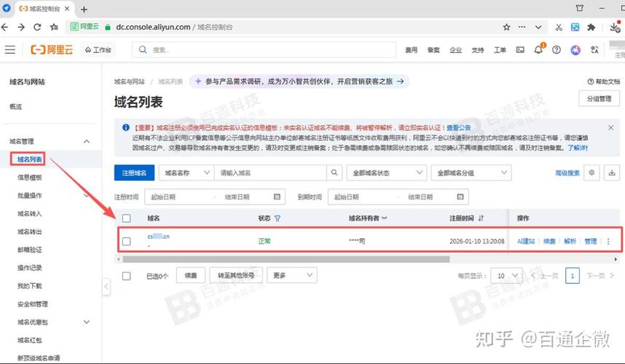Viewport: 625px width, 364px height.
Task: Open browser downloads icon
Action: pyautogui.click(x=615, y=27)
